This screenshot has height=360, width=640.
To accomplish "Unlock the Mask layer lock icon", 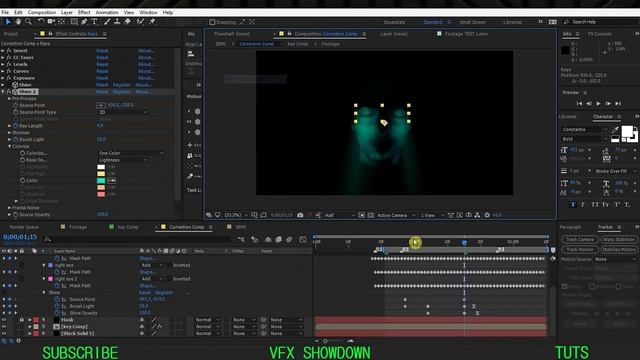I will 22,320.
